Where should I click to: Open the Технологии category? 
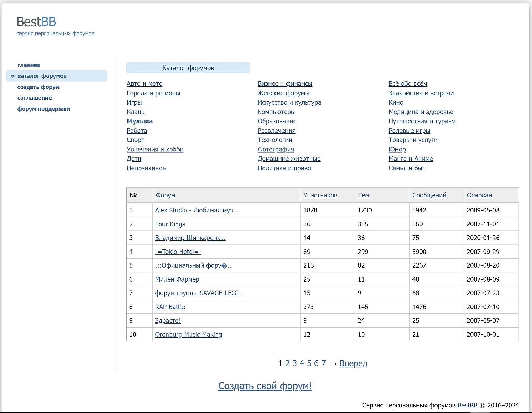coord(275,140)
